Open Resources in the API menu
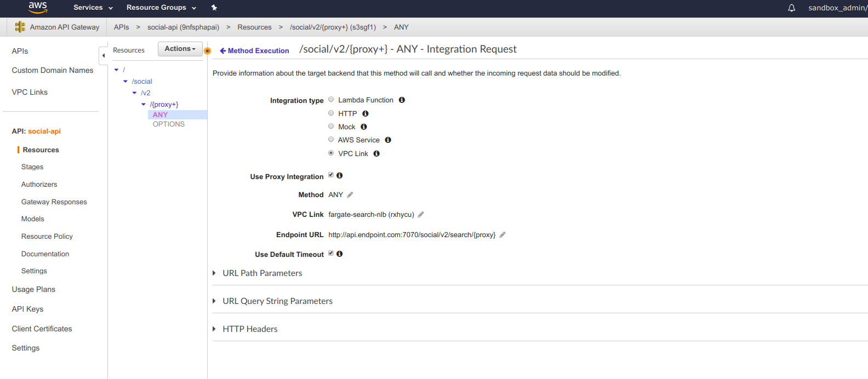 (x=41, y=150)
